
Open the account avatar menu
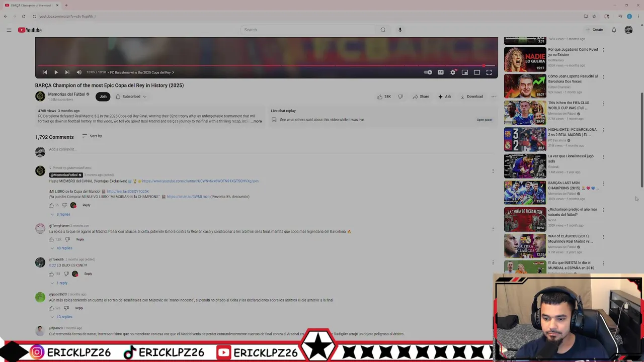(x=628, y=30)
